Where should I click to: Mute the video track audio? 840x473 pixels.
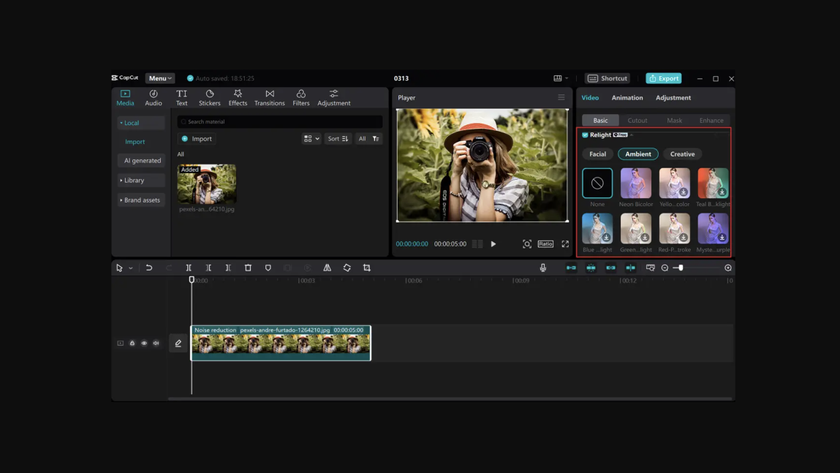click(x=156, y=343)
